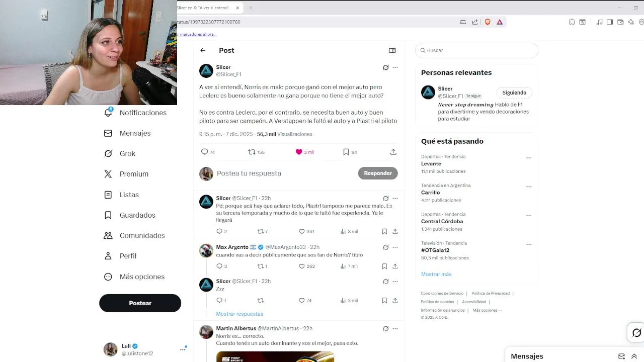Click the share icon on main post

click(393, 152)
